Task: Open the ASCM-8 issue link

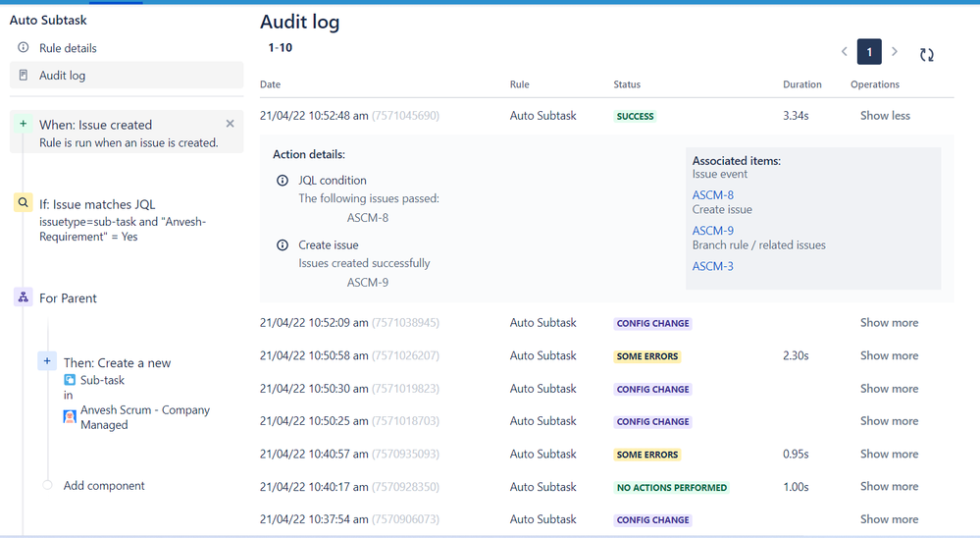Action: pyautogui.click(x=712, y=195)
